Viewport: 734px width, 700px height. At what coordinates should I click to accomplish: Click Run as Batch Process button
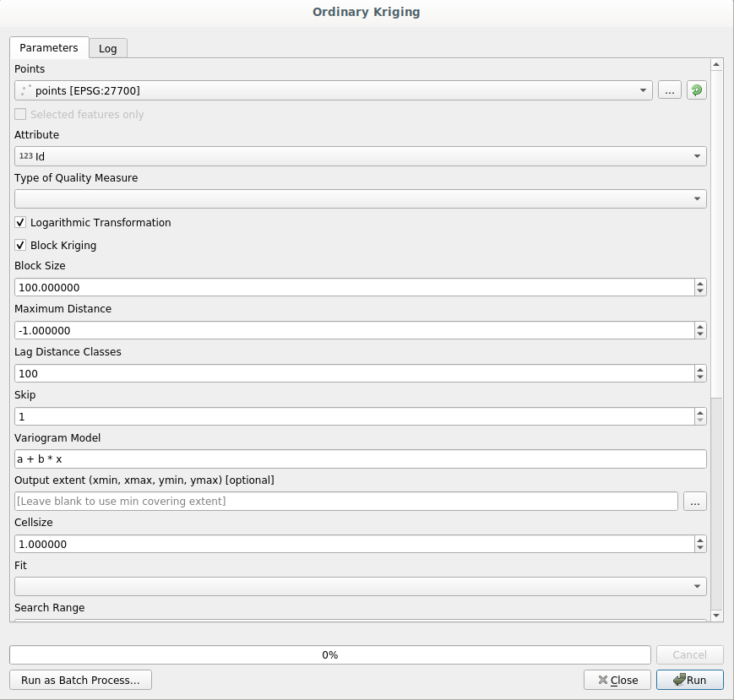tap(80, 680)
